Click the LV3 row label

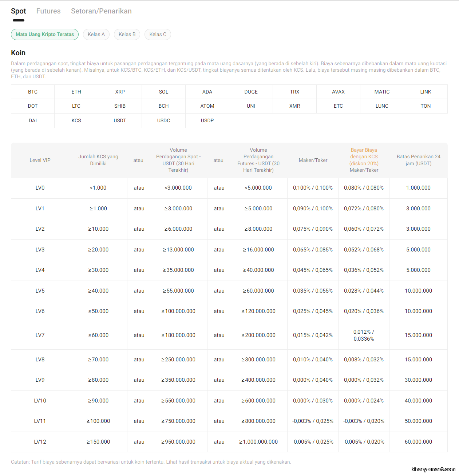[40, 250]
